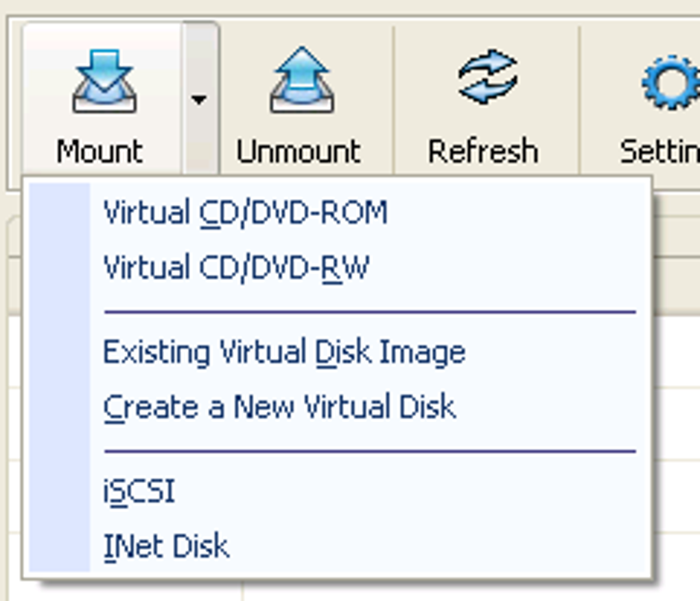Click the Refresh arrows icon
This screenshot has width=700, height=601.
[487, 78]
